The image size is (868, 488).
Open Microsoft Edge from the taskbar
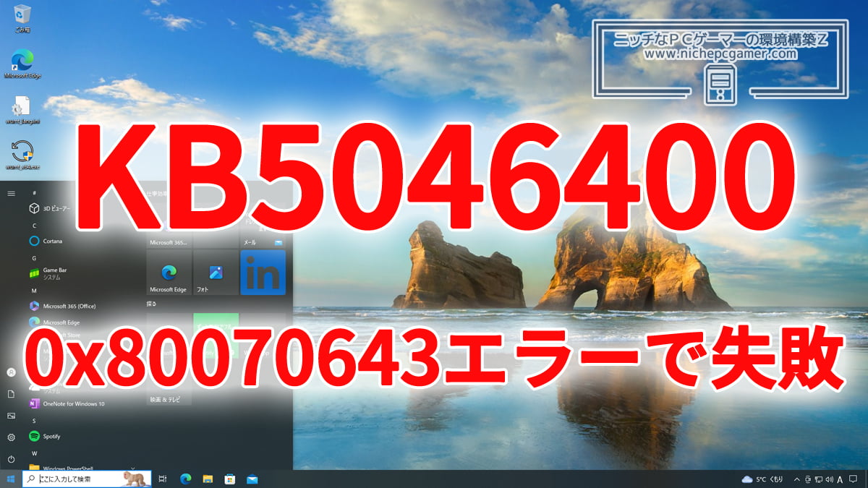point(185,479)
